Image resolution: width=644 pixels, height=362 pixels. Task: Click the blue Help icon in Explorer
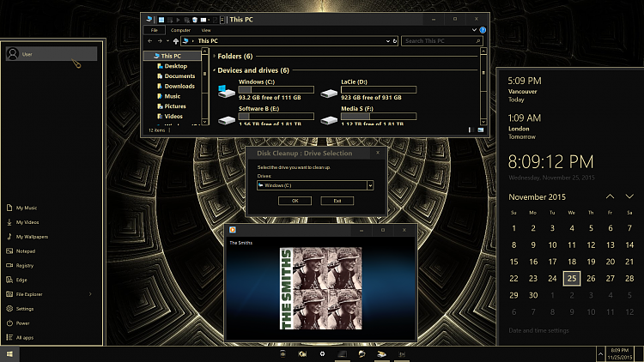(x=483, y=30)
